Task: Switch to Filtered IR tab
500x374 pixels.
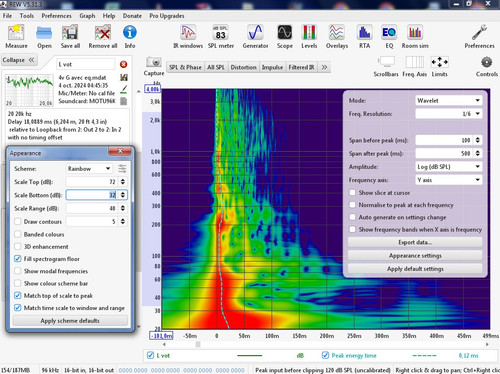Action: (301, 67)
